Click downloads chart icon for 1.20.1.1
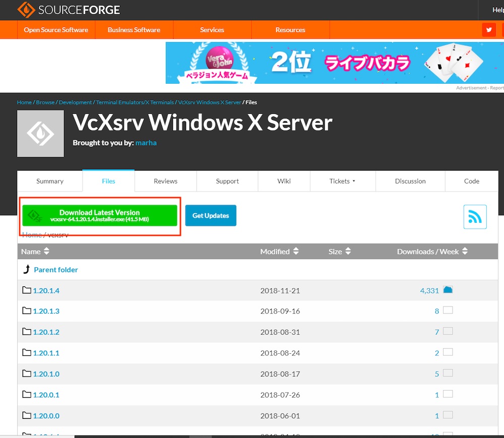Image resolution: width=504 pixels, height=438 pixels. pyautogui.click(x=448, y=352)
